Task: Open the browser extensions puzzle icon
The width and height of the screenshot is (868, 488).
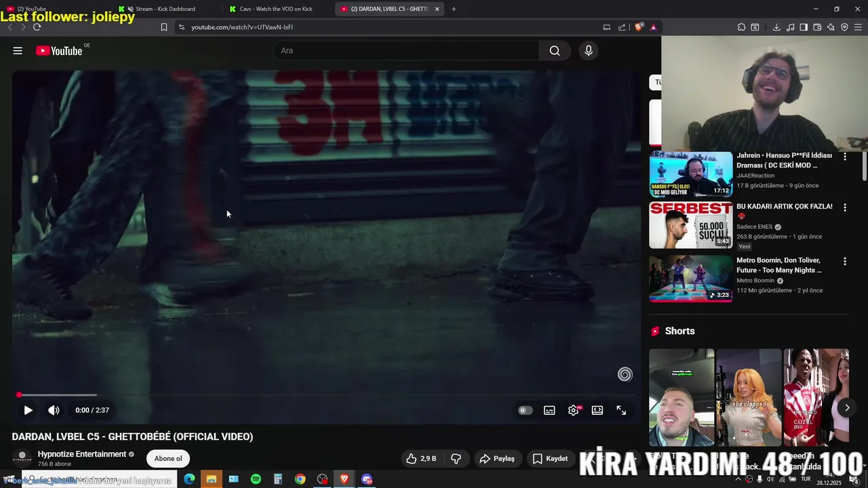Action: tap(741, 27)
